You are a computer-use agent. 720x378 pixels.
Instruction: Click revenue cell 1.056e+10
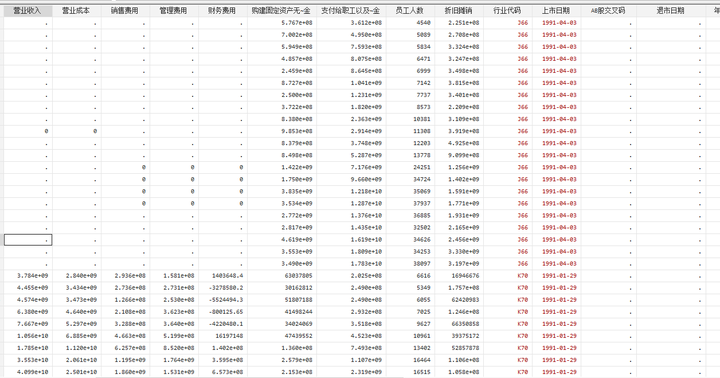click(x=28, y=336)
